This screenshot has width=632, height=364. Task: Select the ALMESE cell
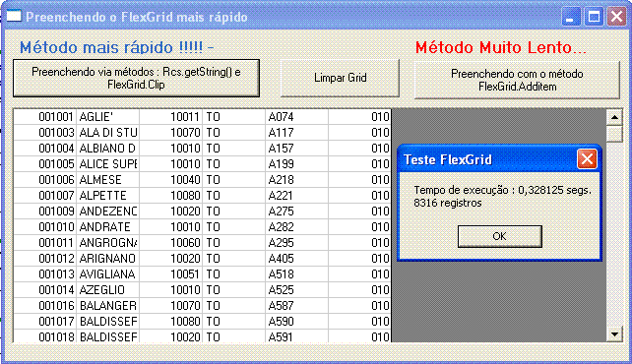108,180
